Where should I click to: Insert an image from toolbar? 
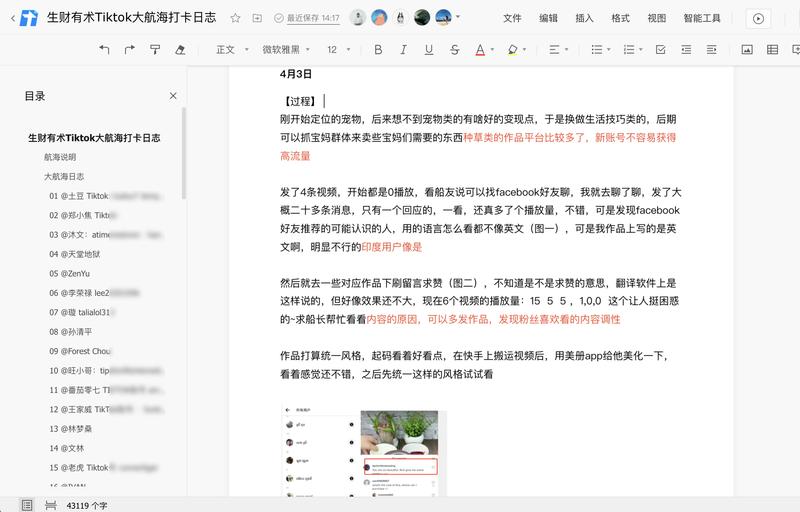747,49
